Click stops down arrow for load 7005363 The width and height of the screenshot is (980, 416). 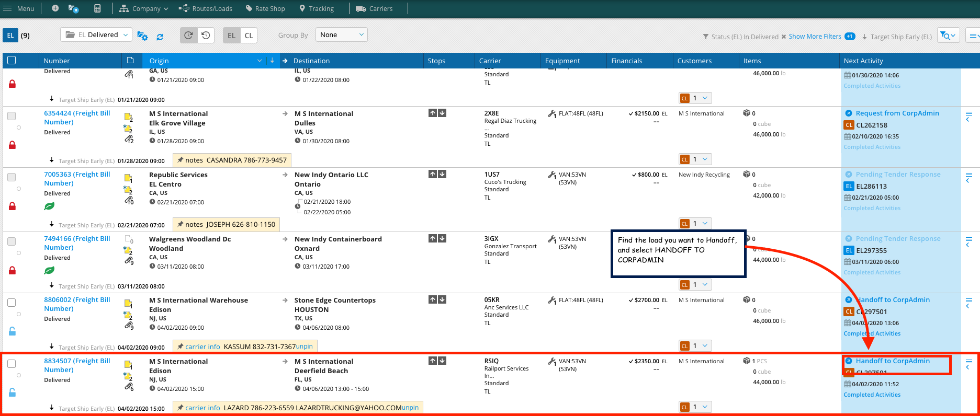click(x=442, y=174)
